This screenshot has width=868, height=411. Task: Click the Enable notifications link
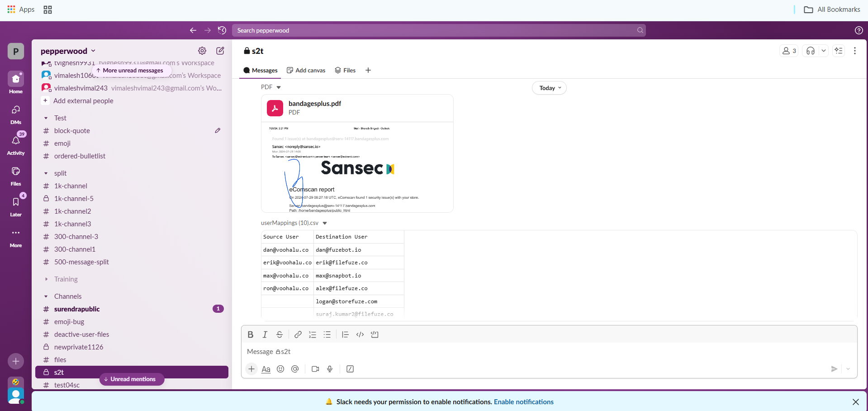(523, 402)
